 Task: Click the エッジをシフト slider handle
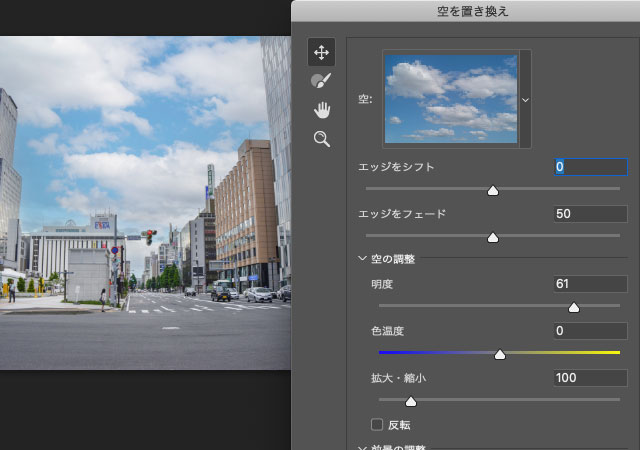click(x=493, y=191)
